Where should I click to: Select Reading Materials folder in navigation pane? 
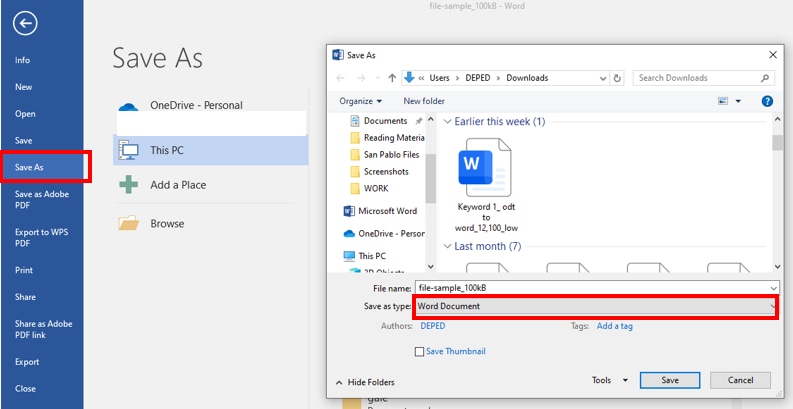coord(387,138)
